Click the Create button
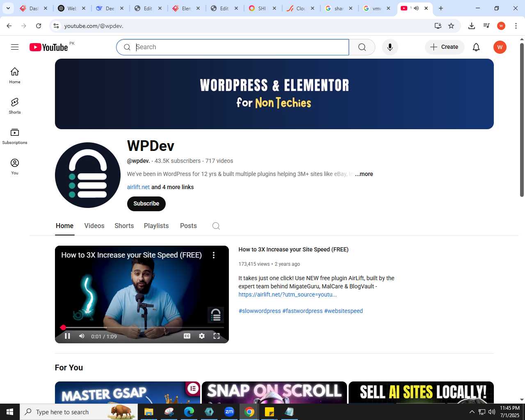Screen dimensions: 525x420 click(445, 47)
